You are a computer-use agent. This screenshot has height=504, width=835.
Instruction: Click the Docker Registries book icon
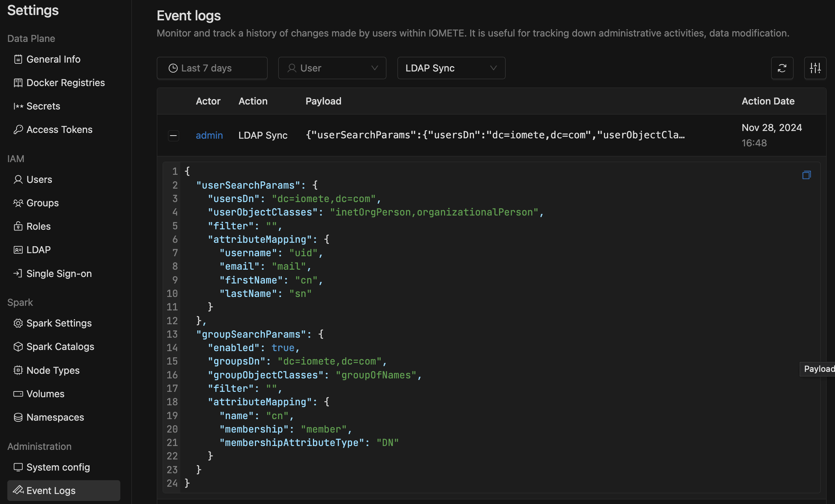pos(18,83)
